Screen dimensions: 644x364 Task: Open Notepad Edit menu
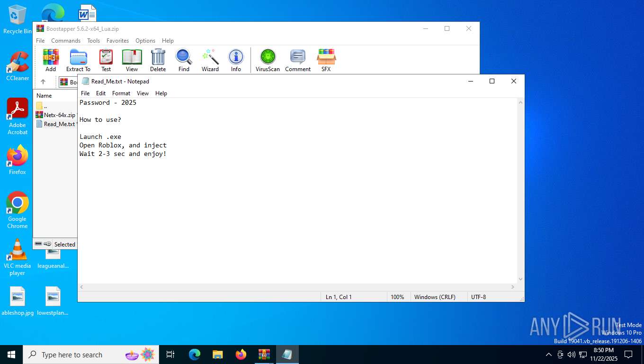tap(101, 93)
